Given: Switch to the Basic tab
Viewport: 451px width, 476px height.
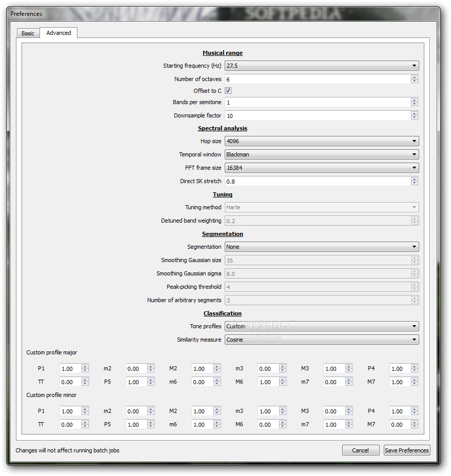Looking at the screenshot, I should point(28,33).
